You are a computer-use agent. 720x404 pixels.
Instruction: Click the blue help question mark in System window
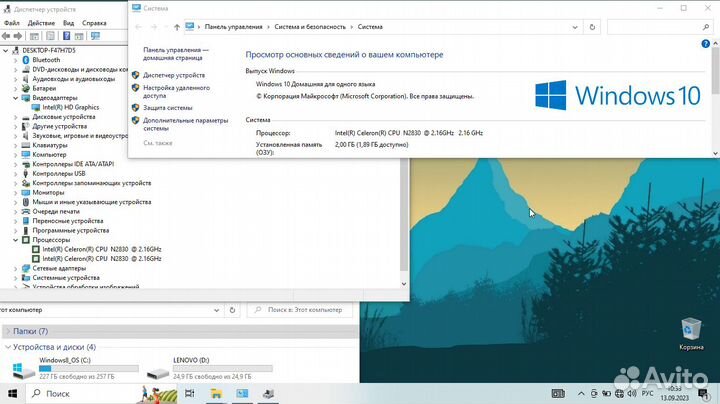(x=705, y=44)
